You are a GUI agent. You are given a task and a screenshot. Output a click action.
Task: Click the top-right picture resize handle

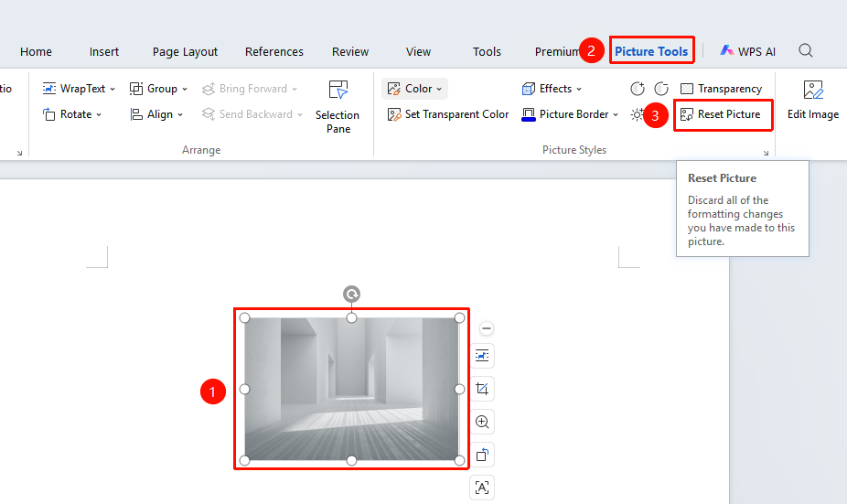coord(459,317)
